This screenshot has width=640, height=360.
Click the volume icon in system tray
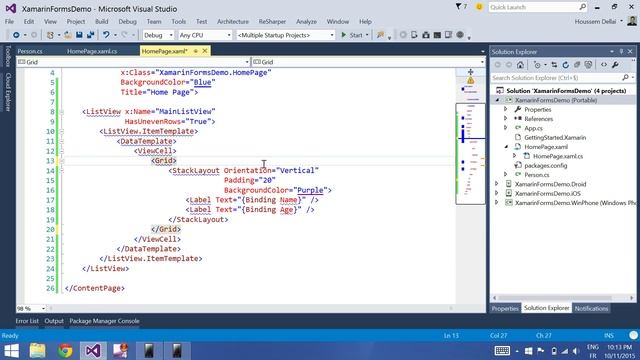576,351
